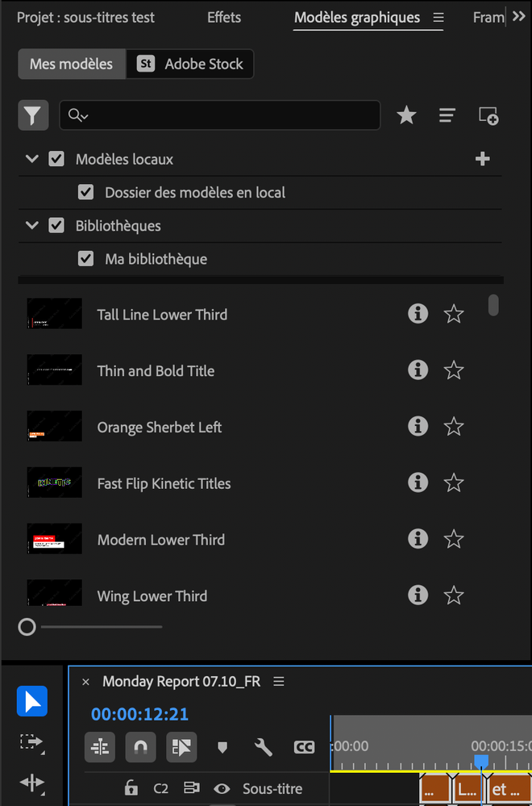Show info for Tall Line Lower Third
Viewport: 532px width, 806px height.
coord(418,314)
